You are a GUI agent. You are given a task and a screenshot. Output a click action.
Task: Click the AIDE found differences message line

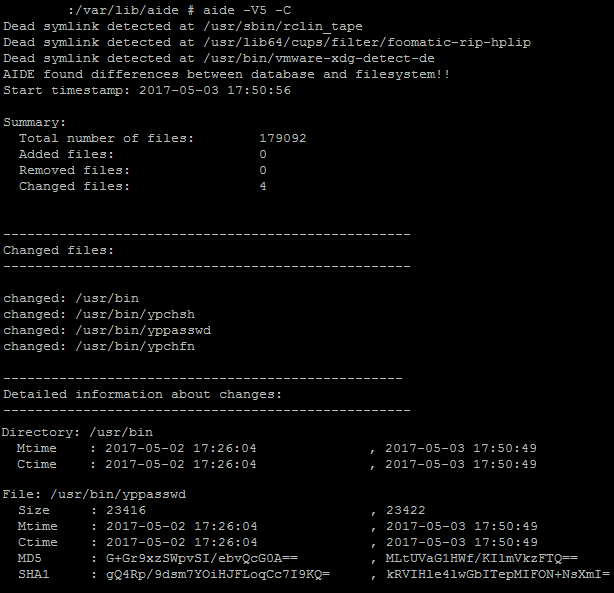tap(227, 74)
